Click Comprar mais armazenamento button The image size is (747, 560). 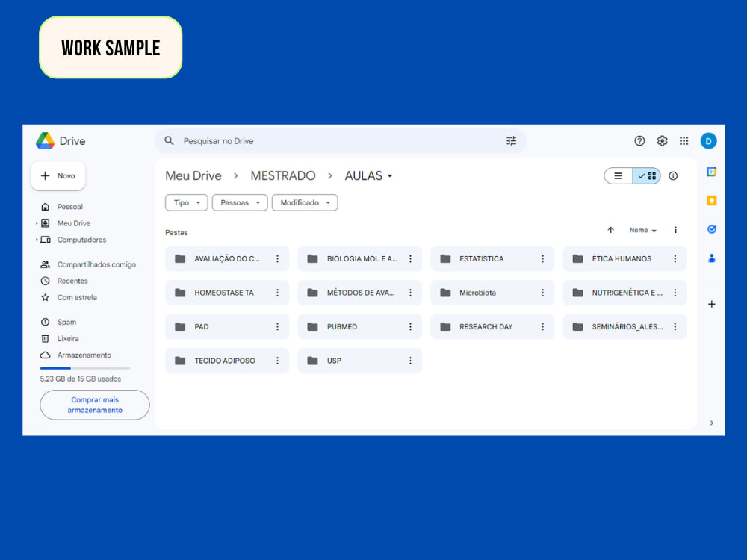pyautogui.click(x=95, y=405)
